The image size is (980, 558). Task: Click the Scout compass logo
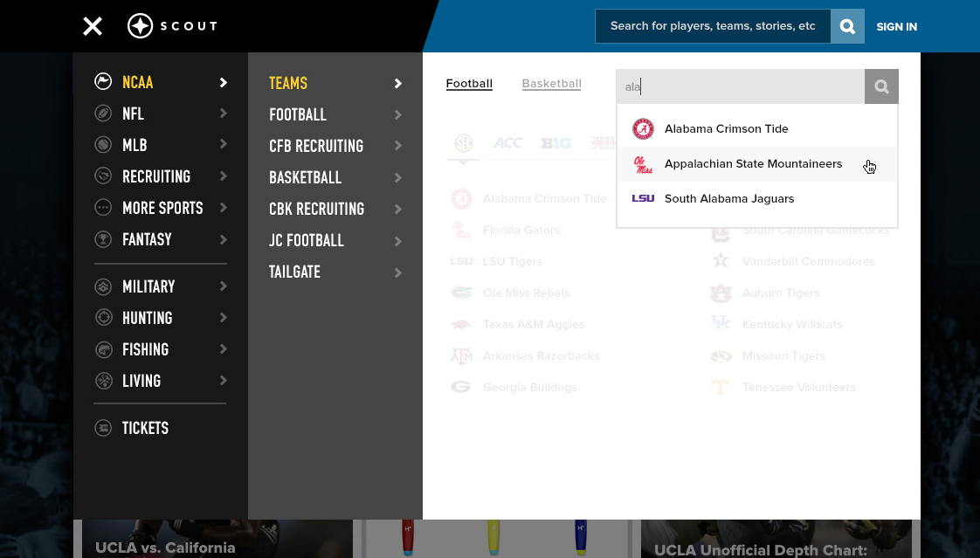pyautogui.click(x=140, y=26)
